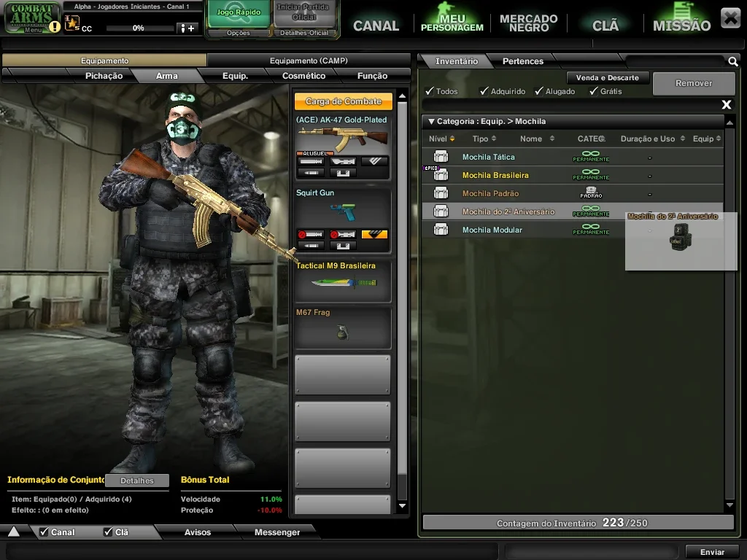Screen dimensions: 747x560
Task: Sort by the CATEG. column
Action: [591, 139]
